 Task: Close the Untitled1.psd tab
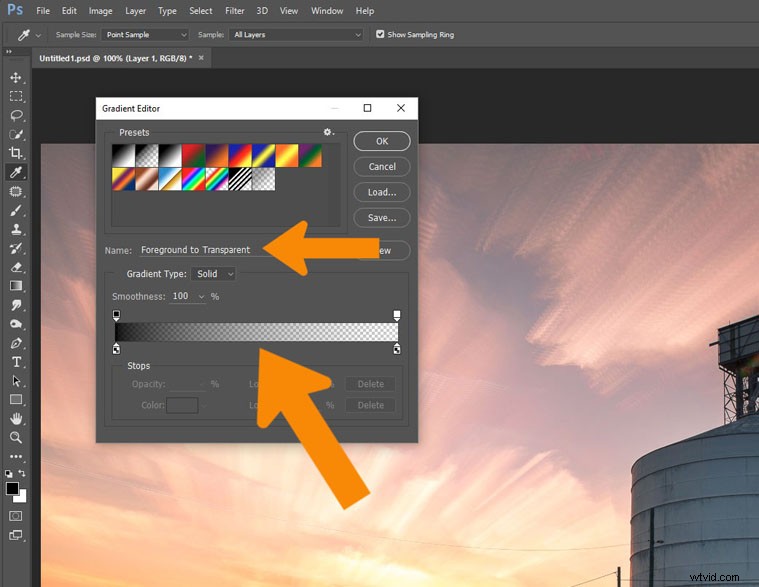(201, 58)
